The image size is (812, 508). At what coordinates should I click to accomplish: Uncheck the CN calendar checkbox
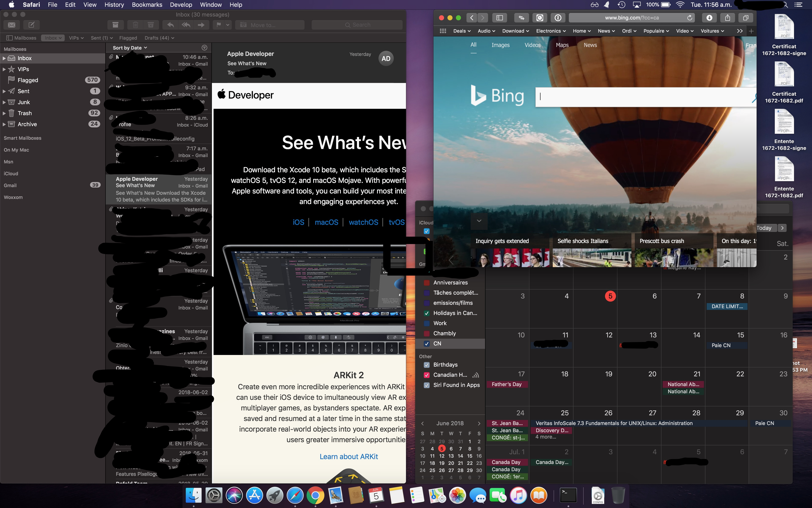coord(427,344)
